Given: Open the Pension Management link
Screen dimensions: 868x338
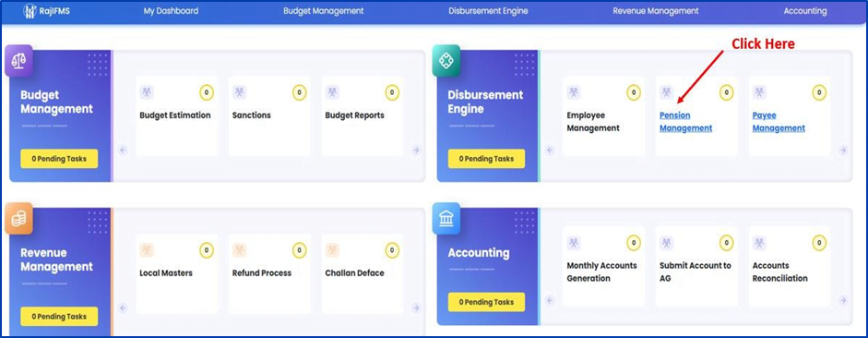Looking at the screenshot, I should point(686,122).
